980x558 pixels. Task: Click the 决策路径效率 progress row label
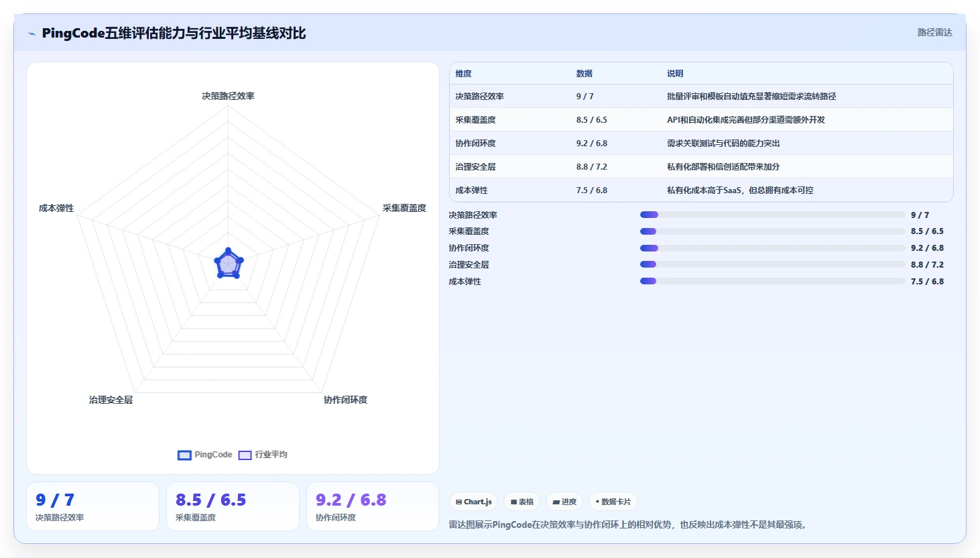point(473,215)
